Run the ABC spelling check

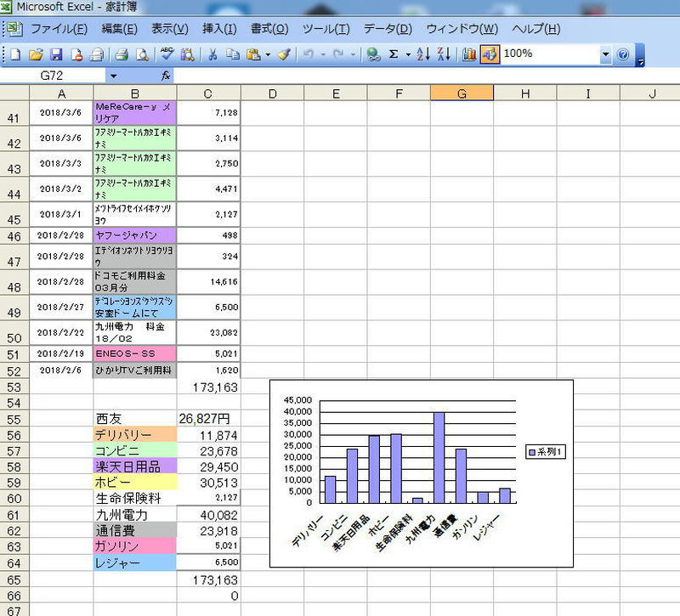[167, 54]
